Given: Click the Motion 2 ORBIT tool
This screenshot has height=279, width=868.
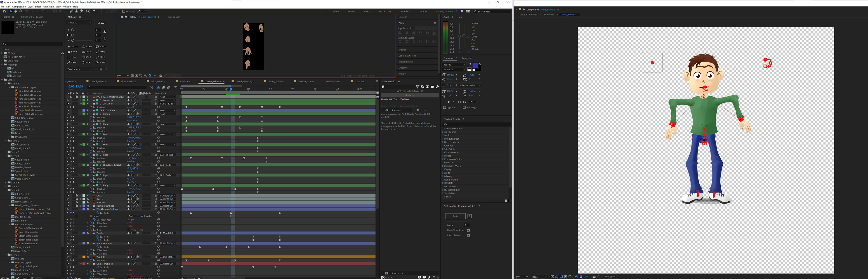Looking at the screenshot, I should tap(87, 57).
